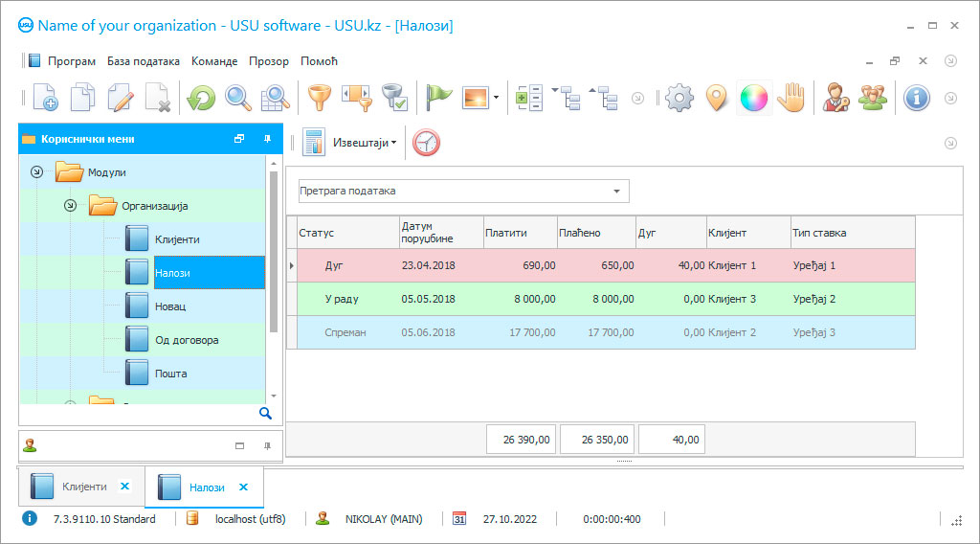
Task: Collapse the Модули tree node
Action: coord(37,172)
